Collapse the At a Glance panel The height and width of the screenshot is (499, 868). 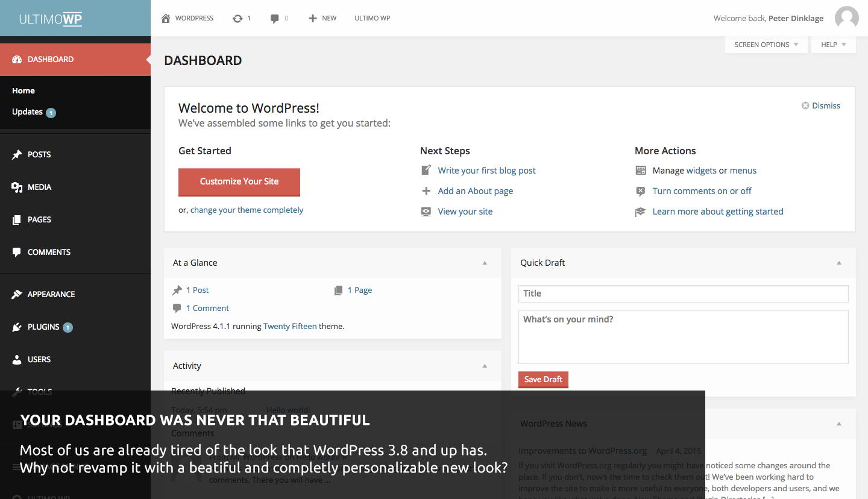click(485, 263)
